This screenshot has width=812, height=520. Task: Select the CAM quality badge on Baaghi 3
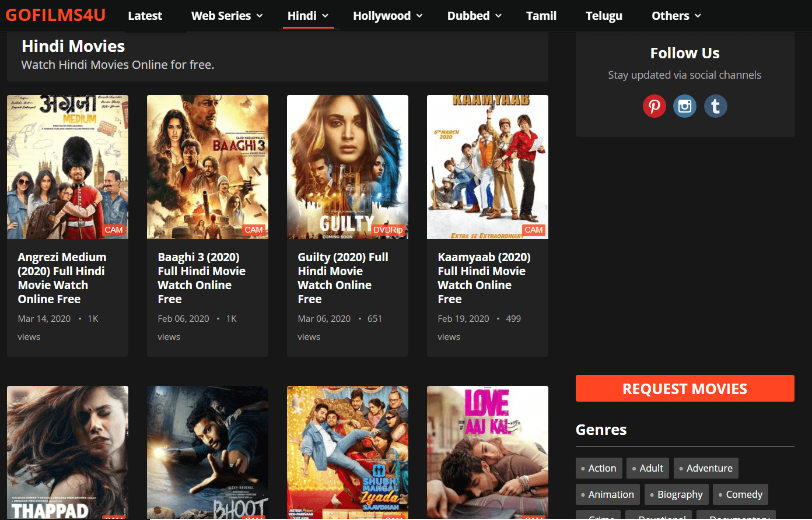click(x=254, y=230)
